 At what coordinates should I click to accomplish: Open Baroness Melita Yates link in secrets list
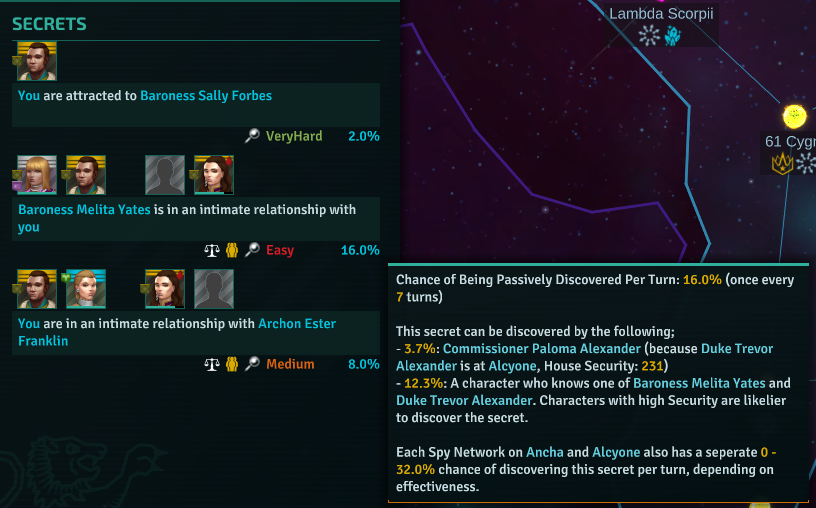pos(84,210)
